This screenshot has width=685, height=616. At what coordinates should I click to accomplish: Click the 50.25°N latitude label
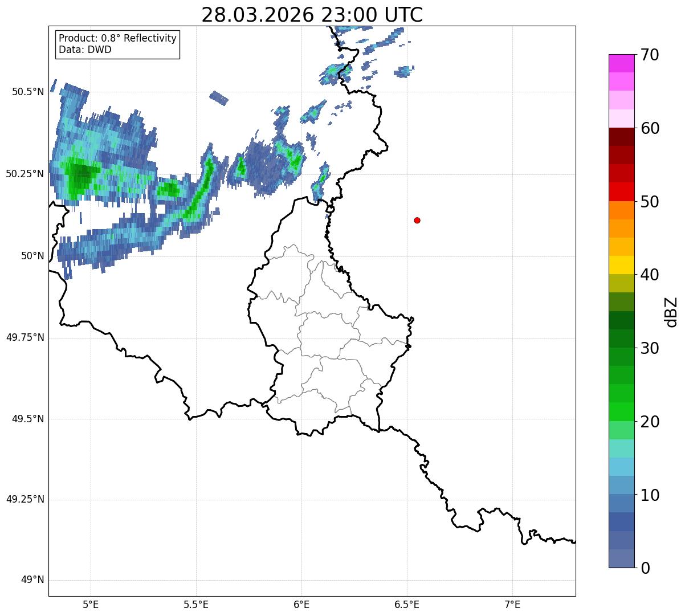25,174
